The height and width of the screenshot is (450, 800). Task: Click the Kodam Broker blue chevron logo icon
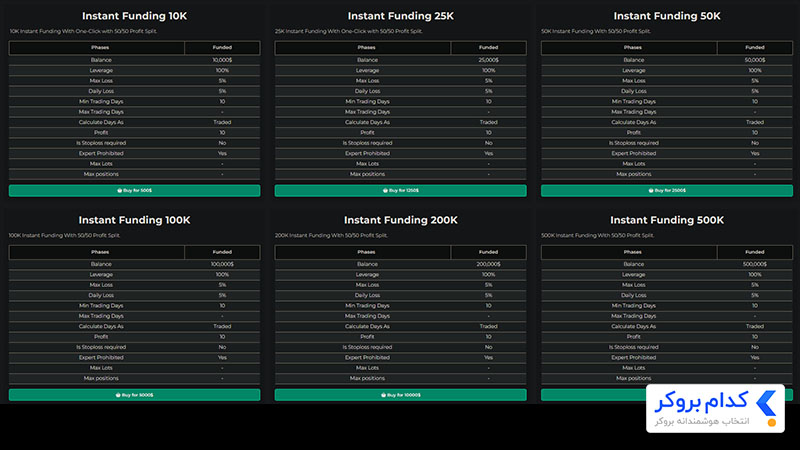point(766,404)
